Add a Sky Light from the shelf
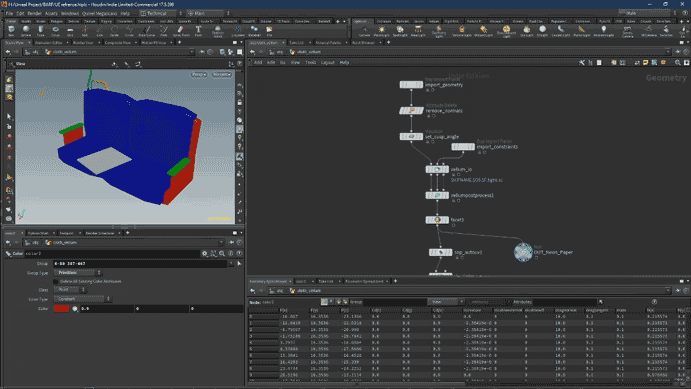This screenshot has width=691, height=389. [527, 30]
